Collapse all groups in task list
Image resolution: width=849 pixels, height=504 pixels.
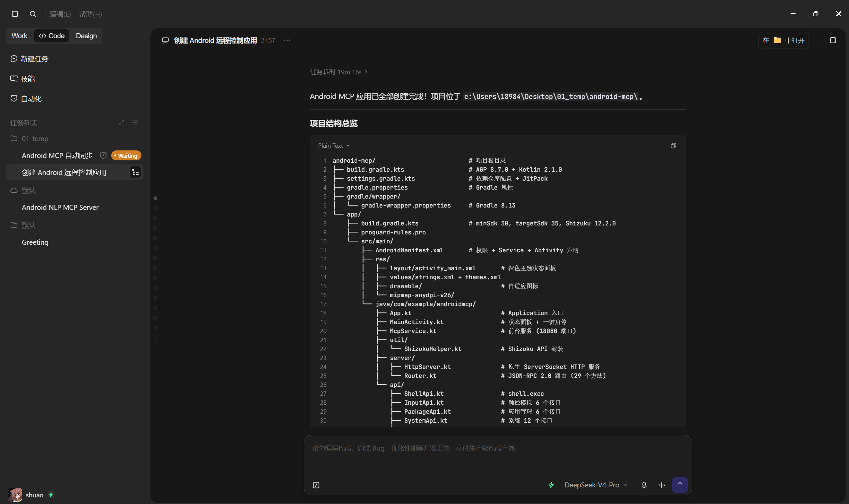point(122,123)
